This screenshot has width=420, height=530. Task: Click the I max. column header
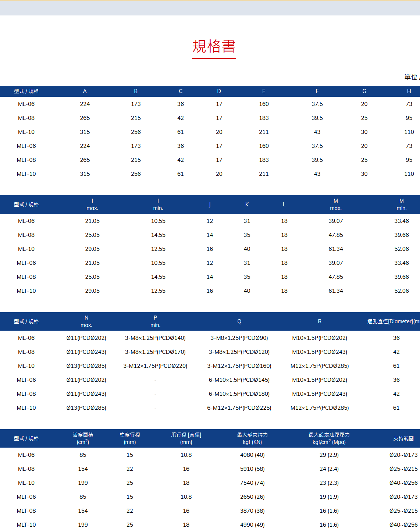click(x=92, y=204)
